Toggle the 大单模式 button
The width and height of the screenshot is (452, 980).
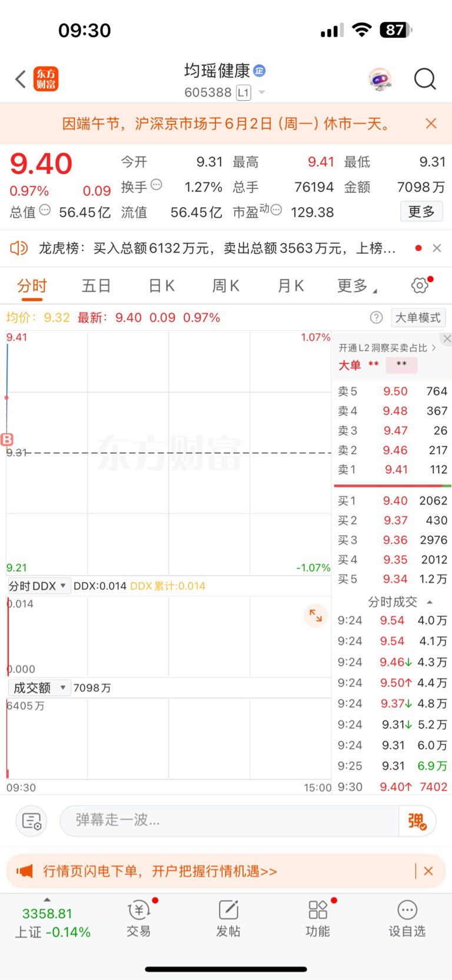click(418, 318)
